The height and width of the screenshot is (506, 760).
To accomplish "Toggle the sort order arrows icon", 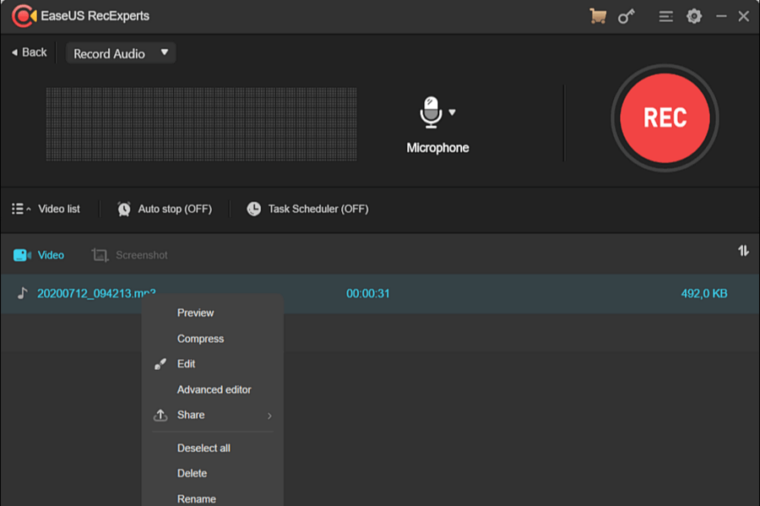I will click(744, 251).
